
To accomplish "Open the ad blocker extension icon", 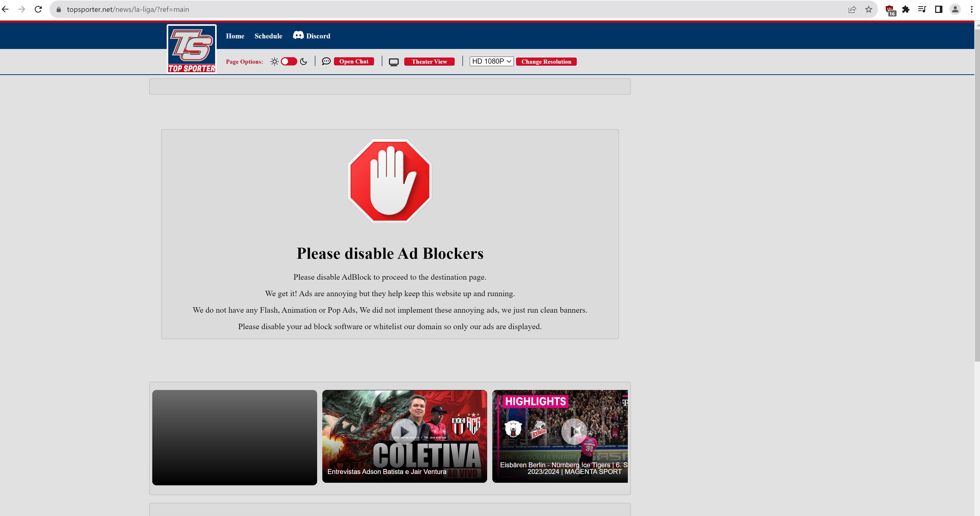I will (890, 10).
